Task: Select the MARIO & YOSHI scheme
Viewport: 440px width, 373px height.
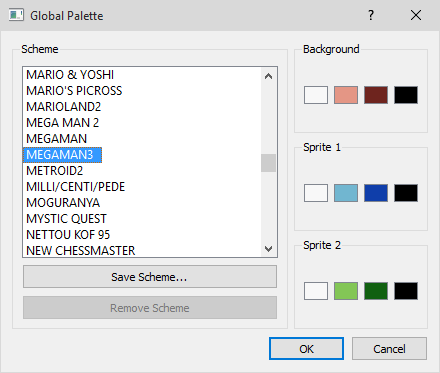Action: (70, 75)
